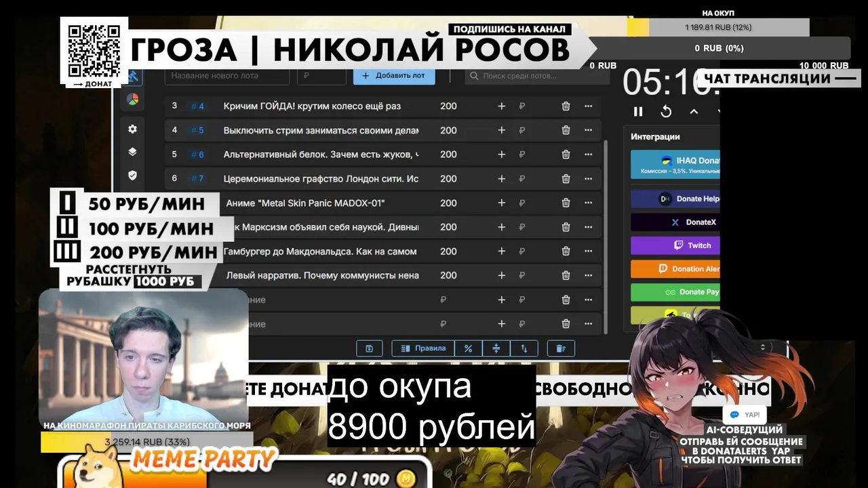Open more options for 'Альтернативный белок' lot

(x=588, y=155)
